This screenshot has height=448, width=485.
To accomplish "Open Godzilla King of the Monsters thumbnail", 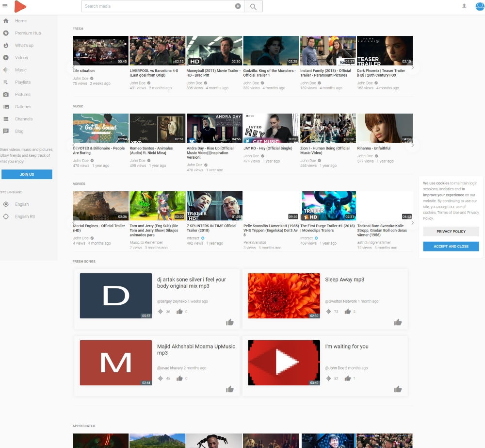I will pyautogui.click(x=271, y=50).
